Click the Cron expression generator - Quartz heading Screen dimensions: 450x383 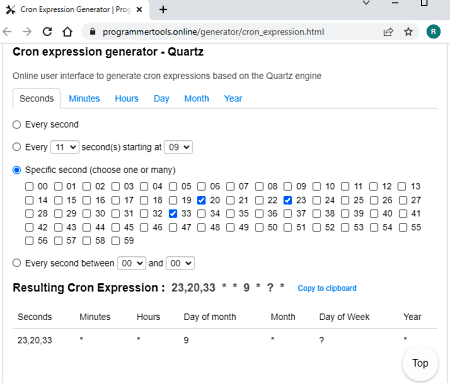[108, 52]
